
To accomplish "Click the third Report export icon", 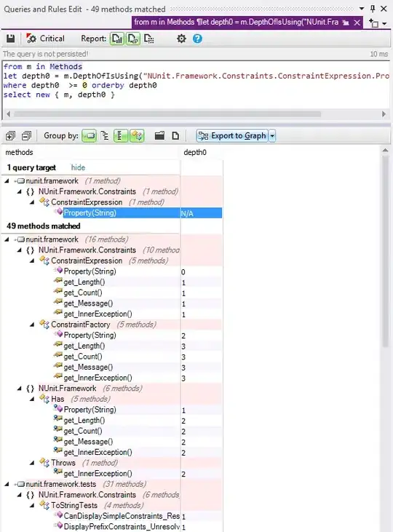I will (149, 39).
